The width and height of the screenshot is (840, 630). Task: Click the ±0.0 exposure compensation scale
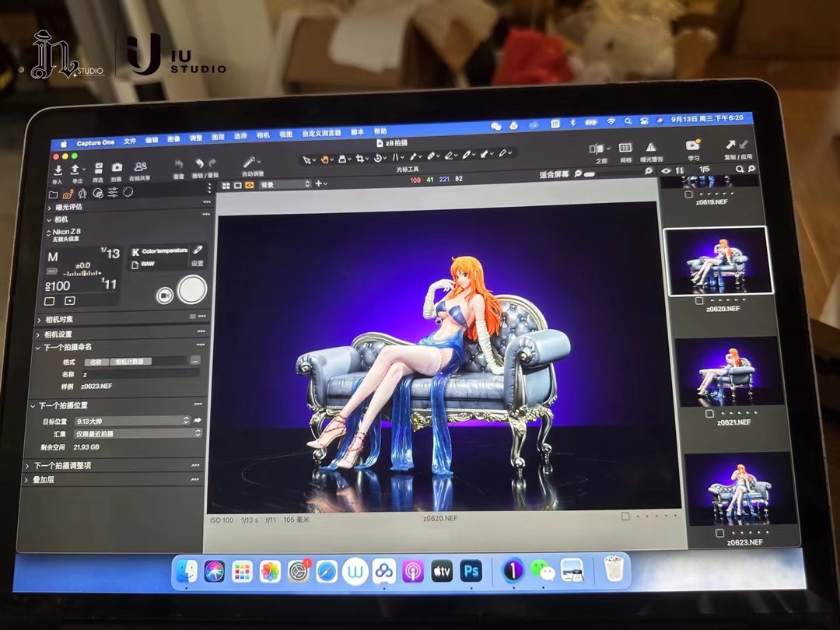pos(82,269)
